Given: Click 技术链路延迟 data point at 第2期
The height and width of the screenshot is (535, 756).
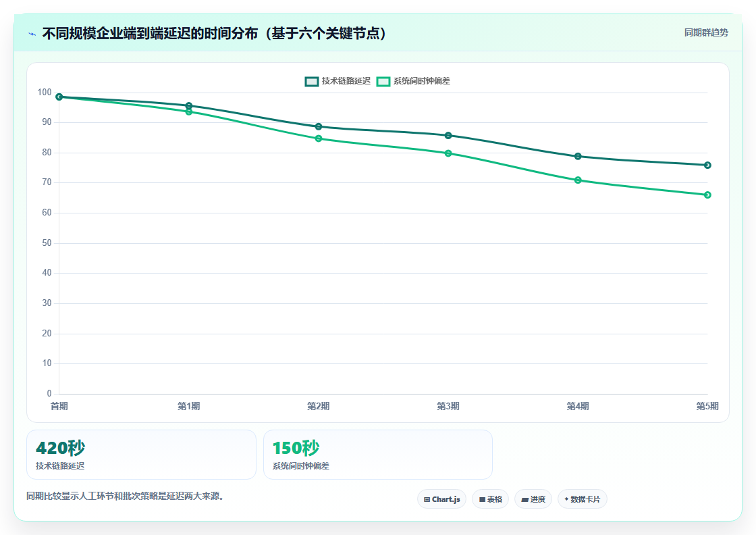Looking at the screenshot, I should coord(319,127).
